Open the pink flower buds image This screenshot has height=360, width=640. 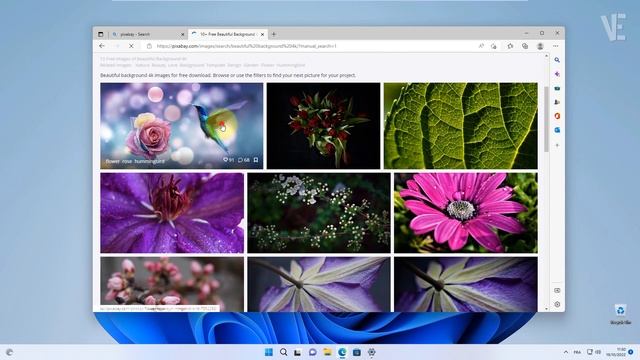[x=172, y=284]
